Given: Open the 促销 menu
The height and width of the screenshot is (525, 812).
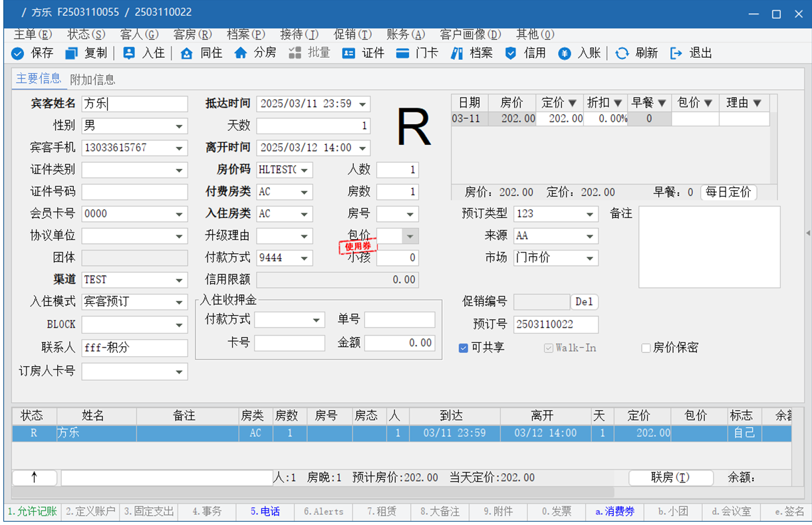Looking at the screenshot, I should [352, 35].
